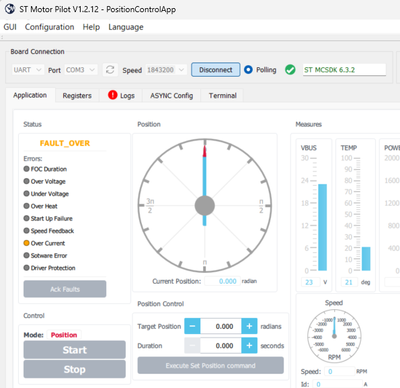Image resolution: width=400 pixels, height=388 pixels.
Task: Click Execute Set Position command button
Action: pos(211,366)
